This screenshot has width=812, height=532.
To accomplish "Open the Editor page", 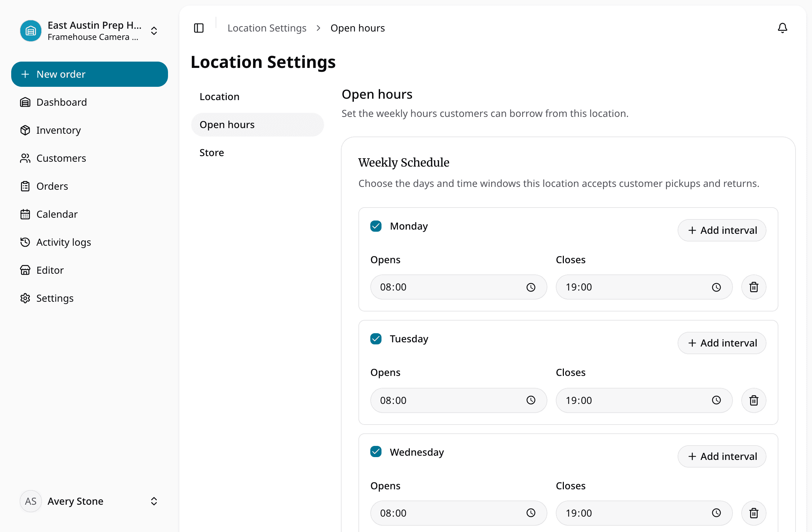I will coord(90,270).
